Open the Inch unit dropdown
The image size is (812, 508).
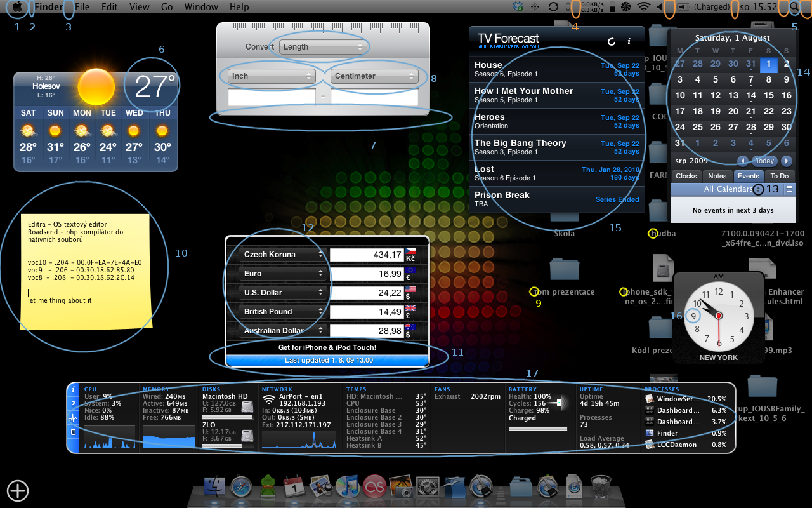point(272,76)
